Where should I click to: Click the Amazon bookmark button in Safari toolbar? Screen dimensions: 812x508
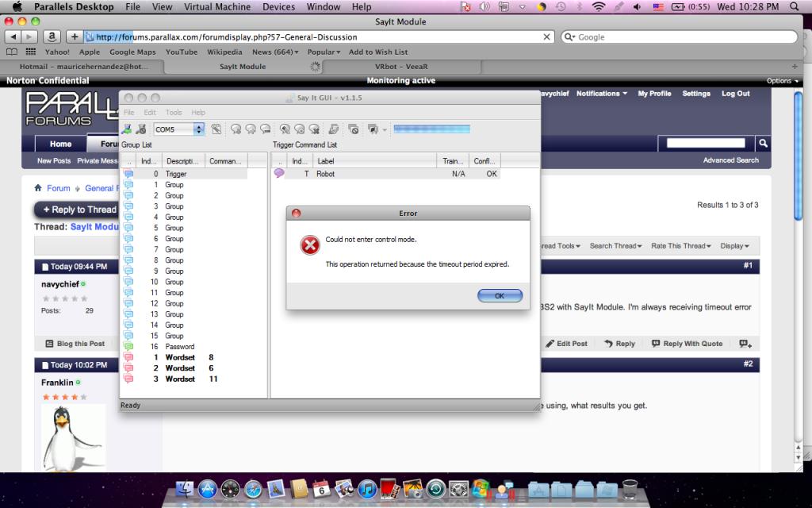pyautogui.click(x=52, y=37)
